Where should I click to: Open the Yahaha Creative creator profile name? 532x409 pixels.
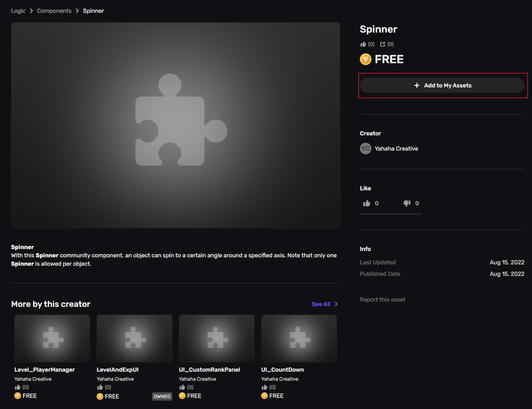coord(396,148)
